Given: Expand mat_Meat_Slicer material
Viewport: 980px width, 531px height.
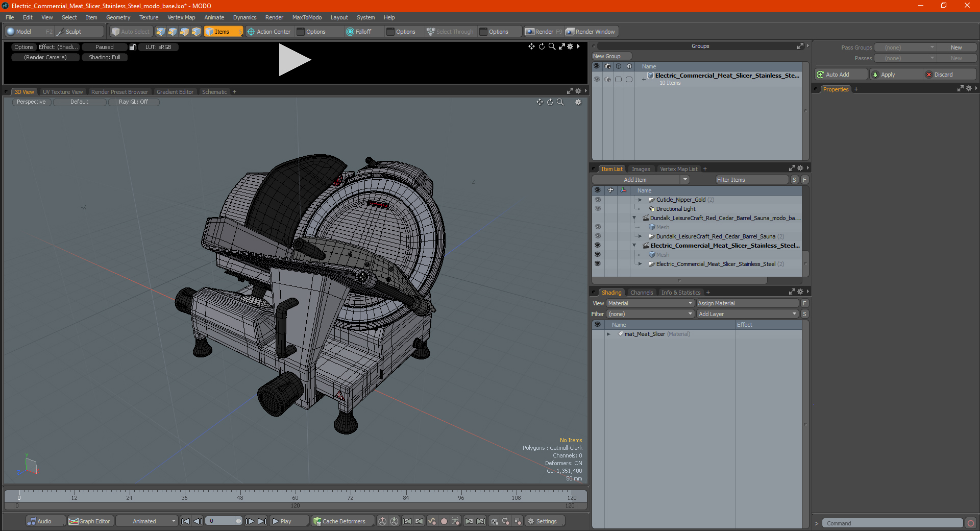Looking at the screenshot, I should click(x=608, y=334).
